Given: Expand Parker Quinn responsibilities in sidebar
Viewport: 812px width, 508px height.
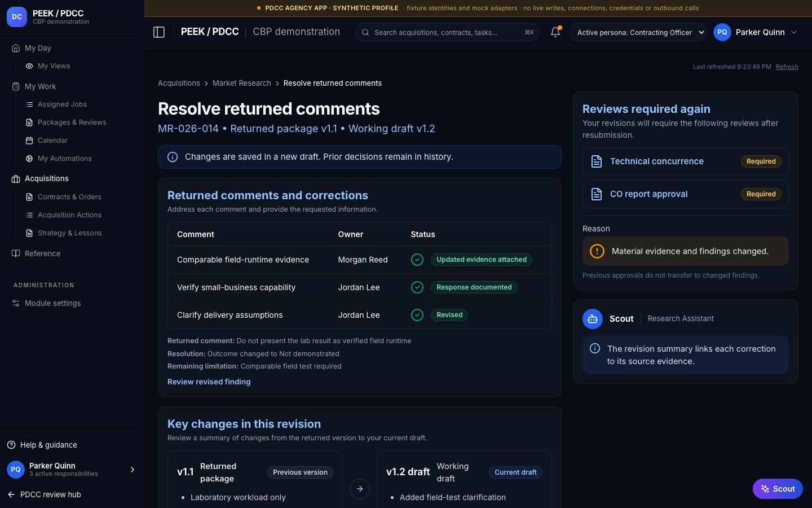Looking at the screenshot, I should click(133, 470).
